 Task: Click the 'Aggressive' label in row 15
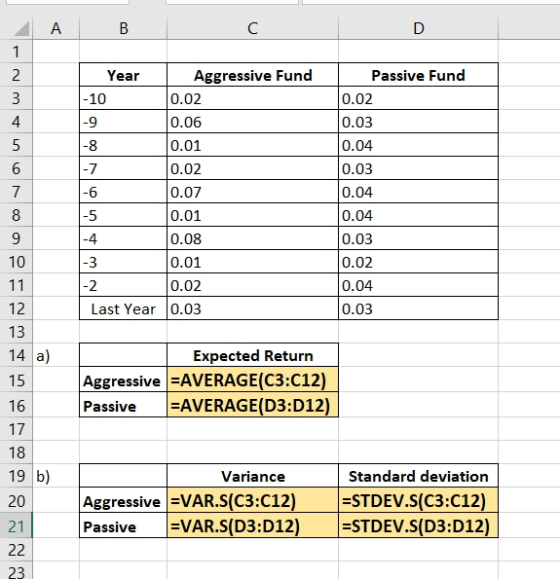123,380
